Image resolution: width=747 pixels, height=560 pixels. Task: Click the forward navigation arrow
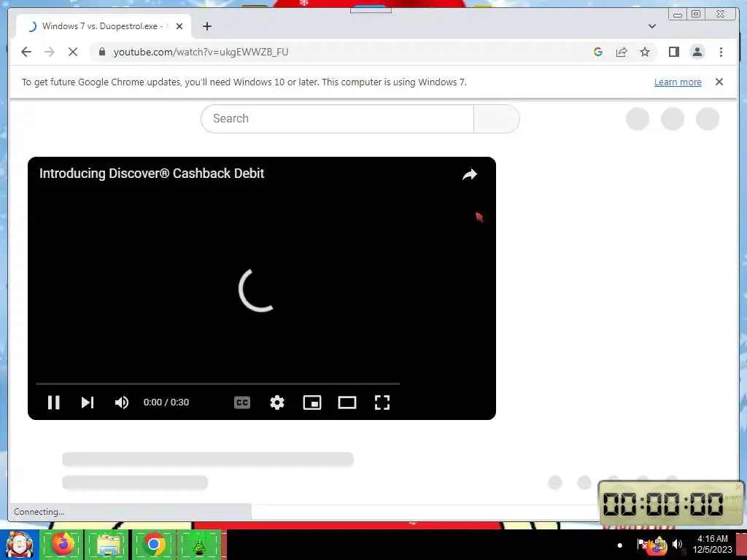click(x=50, y=52)
